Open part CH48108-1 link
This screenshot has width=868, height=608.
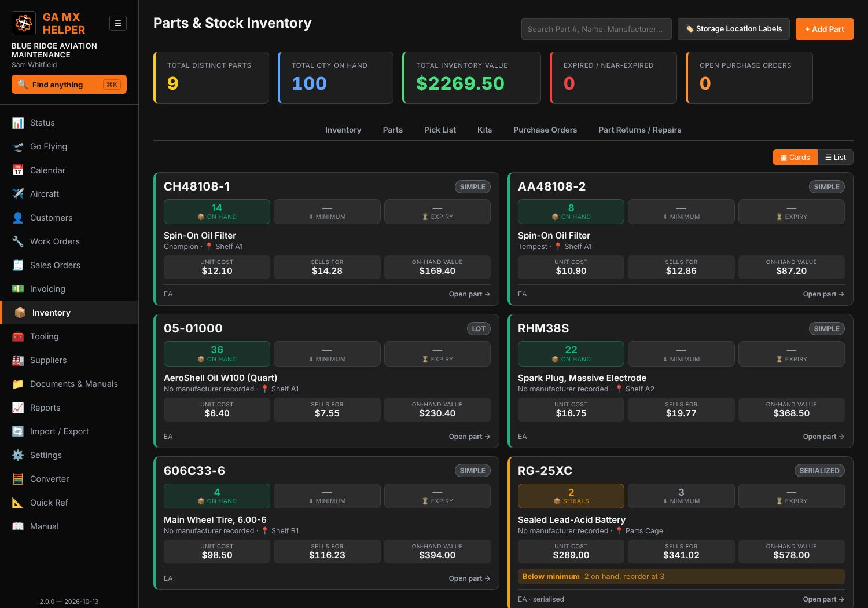pyautogui.click(x=469, y=294)
